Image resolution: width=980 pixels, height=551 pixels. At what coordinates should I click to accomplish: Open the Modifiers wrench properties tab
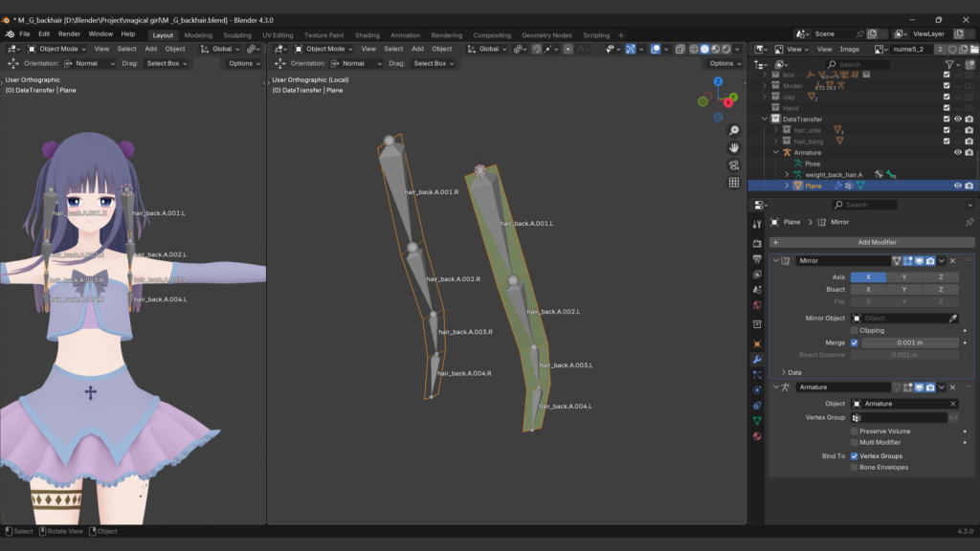pyautogui.click(x=757, y=360)
